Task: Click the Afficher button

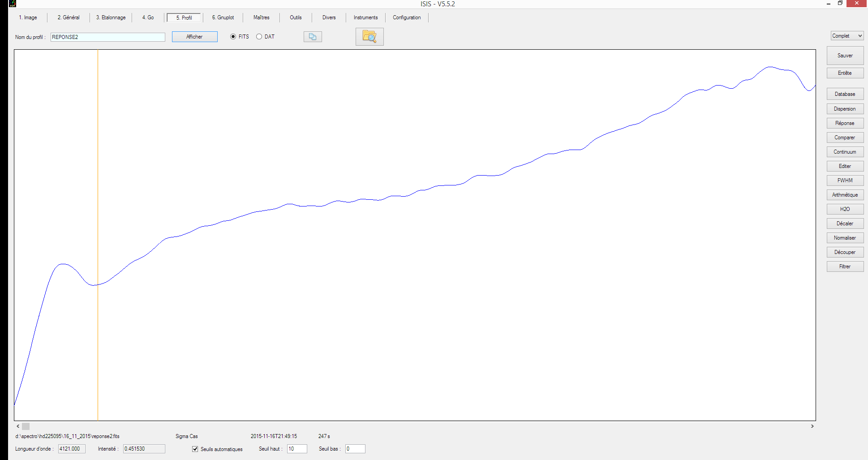Action: click(x=194, y=37)
